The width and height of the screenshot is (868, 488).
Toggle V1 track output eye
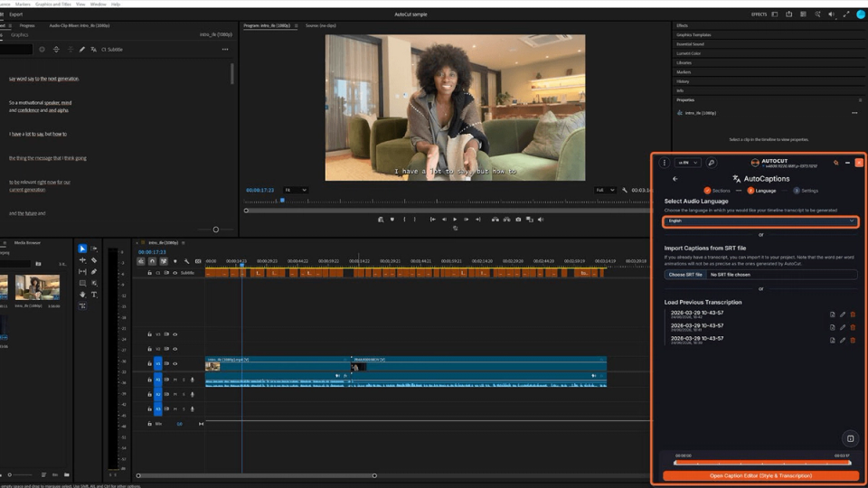coord(175,363)
